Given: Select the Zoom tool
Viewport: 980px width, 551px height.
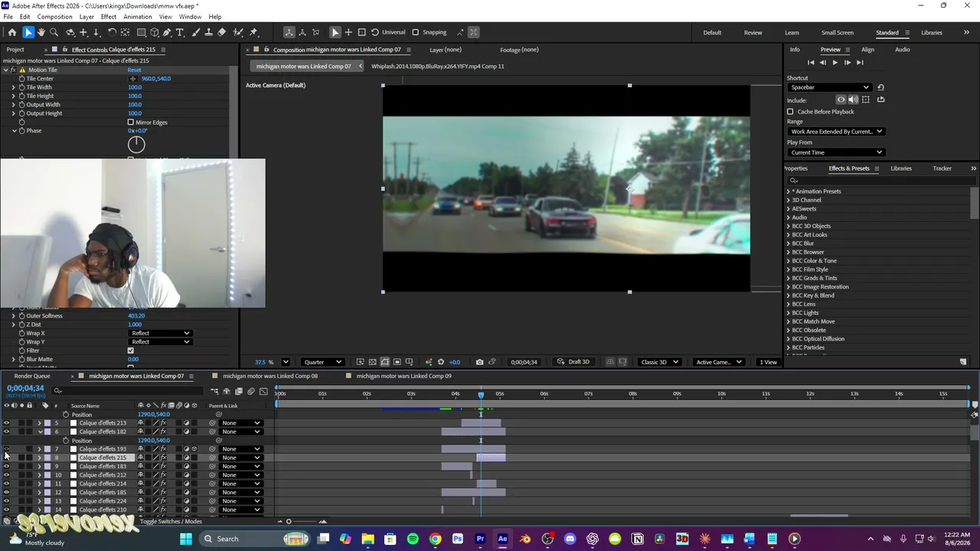Looking at the screenshot, I should click(54, 32).
